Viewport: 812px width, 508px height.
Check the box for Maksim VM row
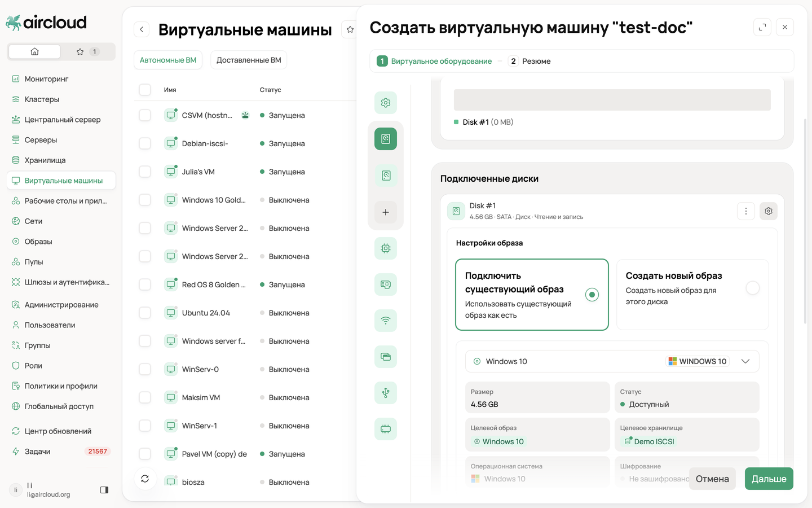[x=145, y=397]
